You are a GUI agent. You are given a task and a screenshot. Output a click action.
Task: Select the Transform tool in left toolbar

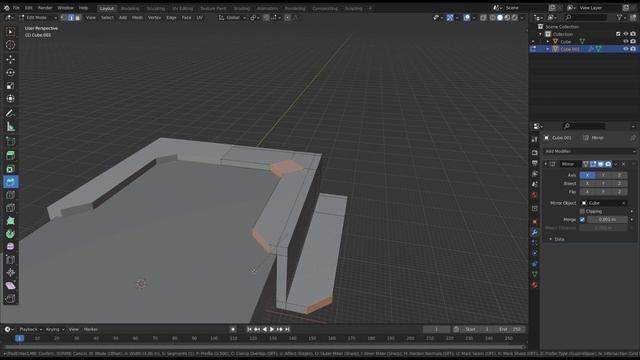tap(11, 99)
